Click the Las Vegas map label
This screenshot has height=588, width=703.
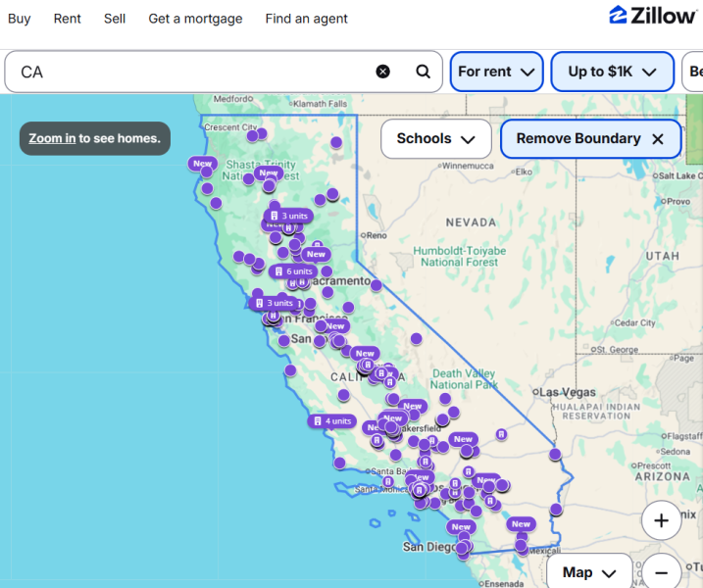(x=568, y=393)
